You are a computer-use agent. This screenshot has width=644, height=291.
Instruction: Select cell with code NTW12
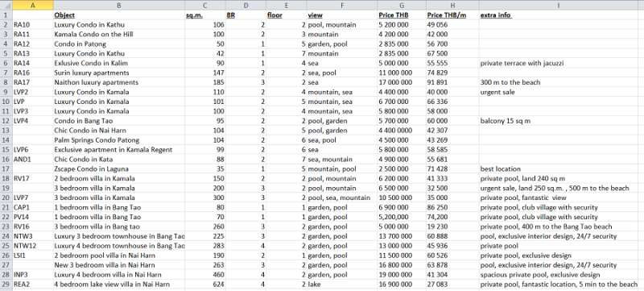coord(32,246)
